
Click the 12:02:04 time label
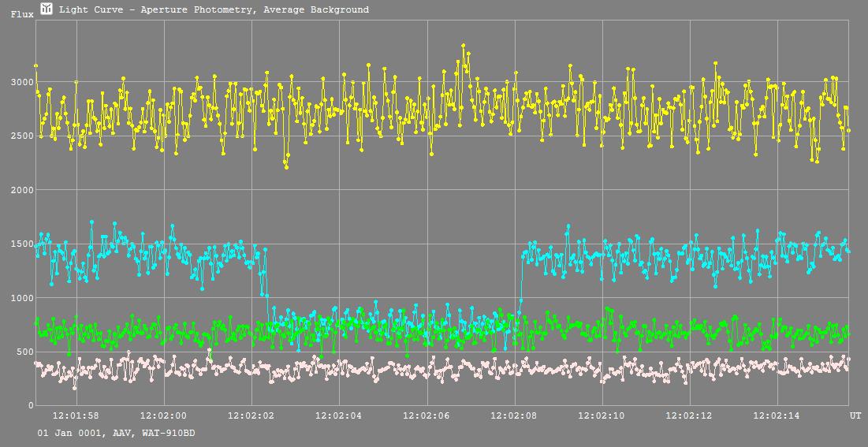(339, 415)
